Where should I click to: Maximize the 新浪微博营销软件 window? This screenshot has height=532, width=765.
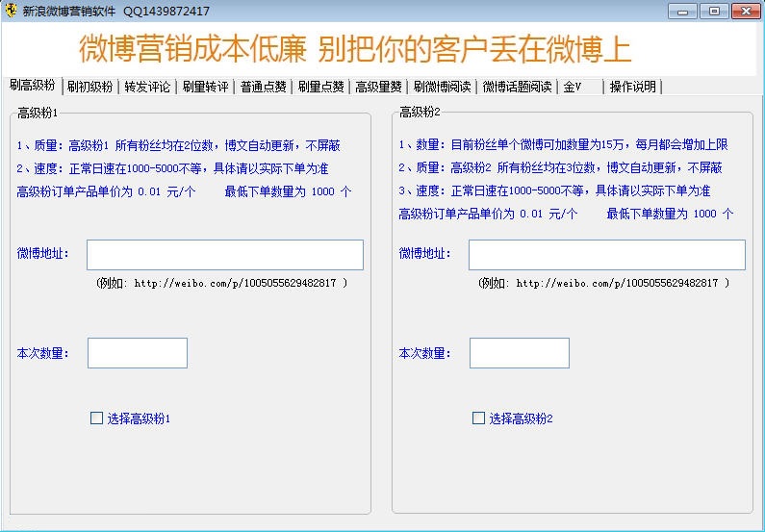714,11
